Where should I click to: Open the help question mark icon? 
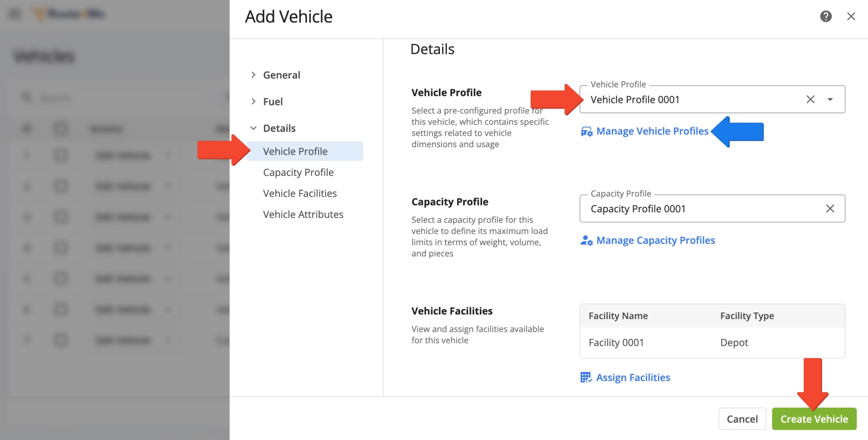tap(826, 17)
